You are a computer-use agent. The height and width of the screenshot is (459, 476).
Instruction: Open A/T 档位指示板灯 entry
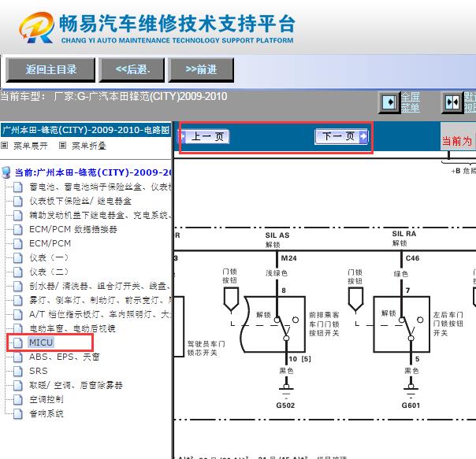point(100,314)
